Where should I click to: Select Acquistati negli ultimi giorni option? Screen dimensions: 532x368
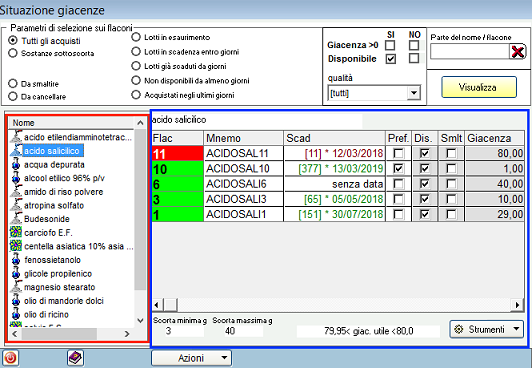136,95
